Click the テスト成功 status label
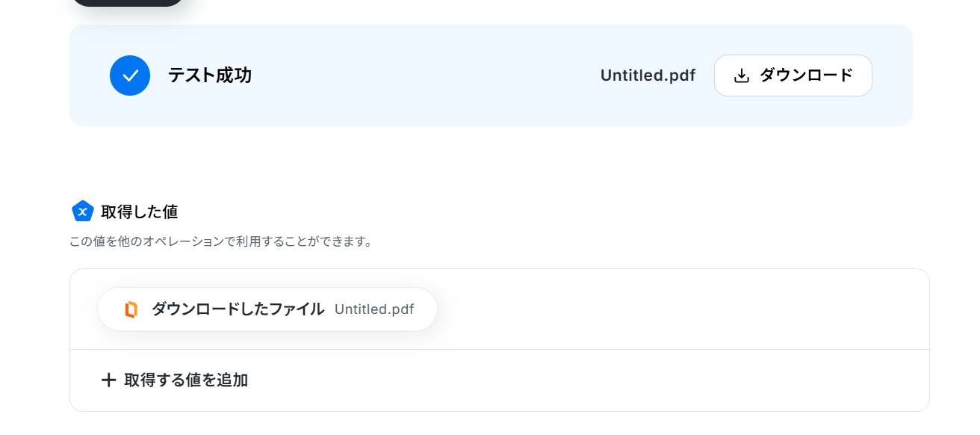Viewport: 980px width, 435px height. (x=209, y=75)
